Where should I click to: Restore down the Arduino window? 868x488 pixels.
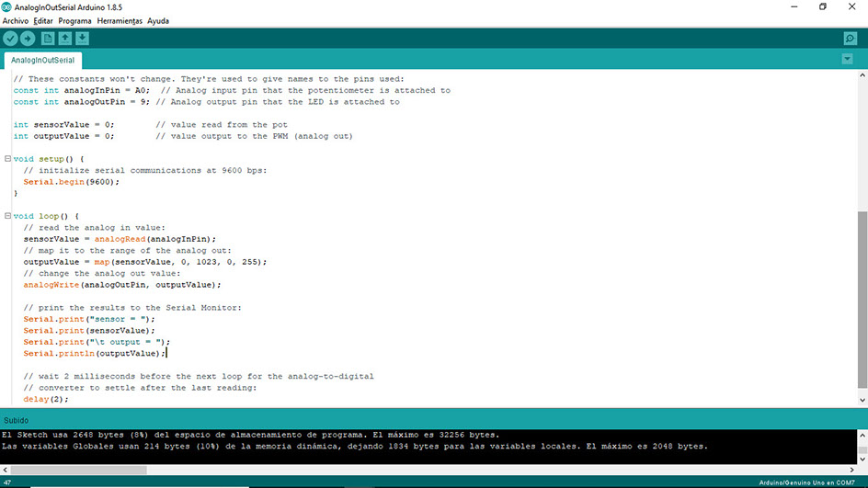tap(823, 7)
